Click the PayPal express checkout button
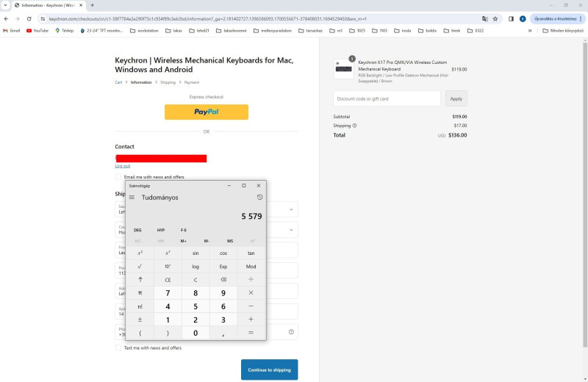588x382 pixels. 206,112
